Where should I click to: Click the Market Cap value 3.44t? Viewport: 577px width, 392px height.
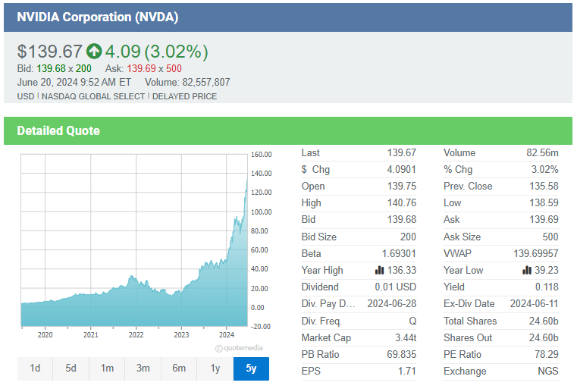point(406,338)
